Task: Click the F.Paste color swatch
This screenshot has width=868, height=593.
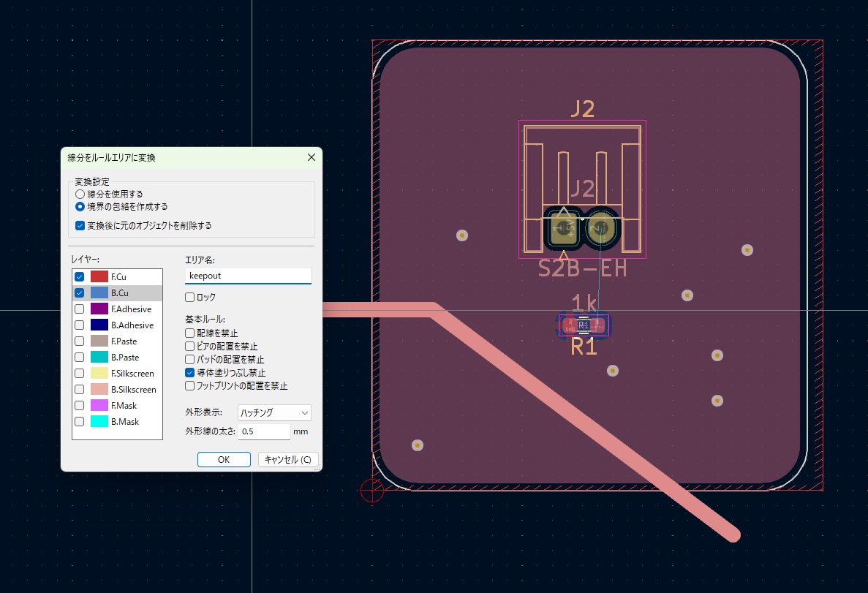Action: (x=99, y=341)
